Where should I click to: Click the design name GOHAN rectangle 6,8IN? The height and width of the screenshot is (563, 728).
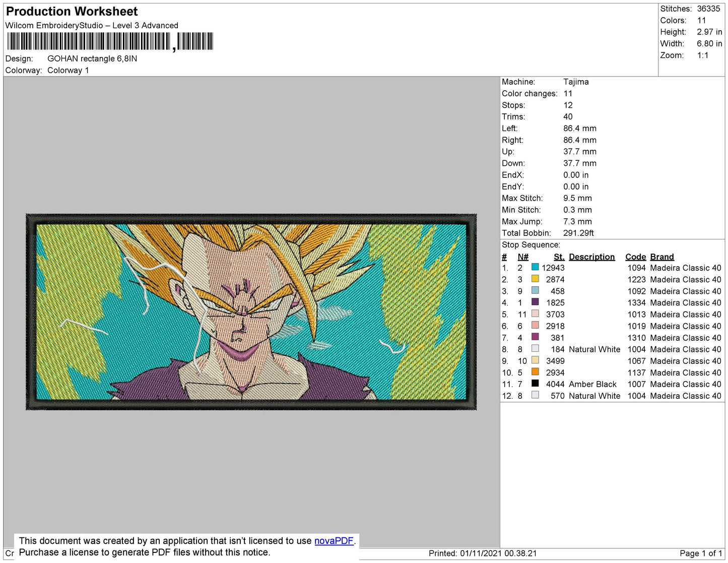tap(92, 58)
